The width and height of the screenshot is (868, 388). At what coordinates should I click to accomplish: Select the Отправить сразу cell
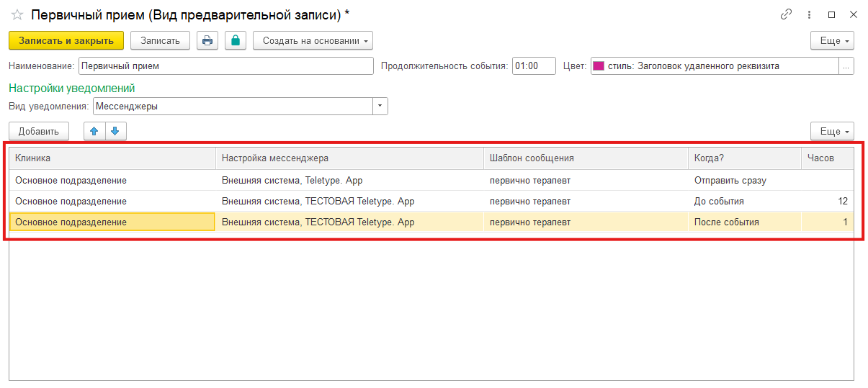tap(744, 181)
